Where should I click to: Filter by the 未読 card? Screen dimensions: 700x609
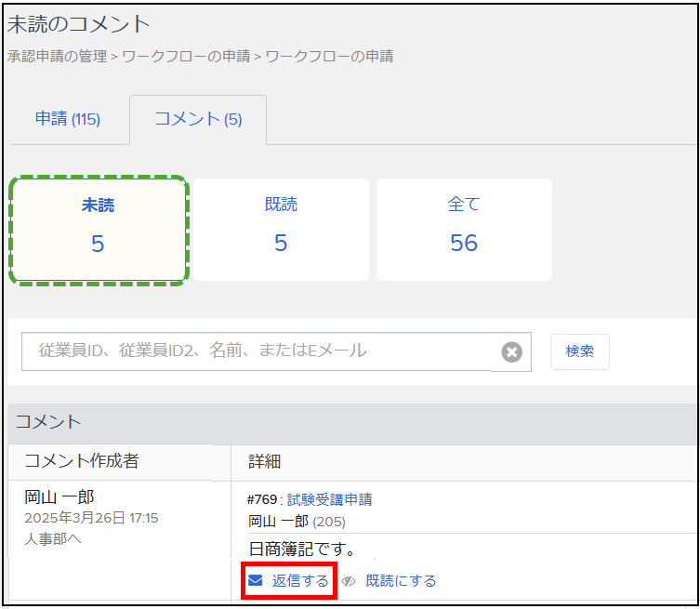[99, 230]
